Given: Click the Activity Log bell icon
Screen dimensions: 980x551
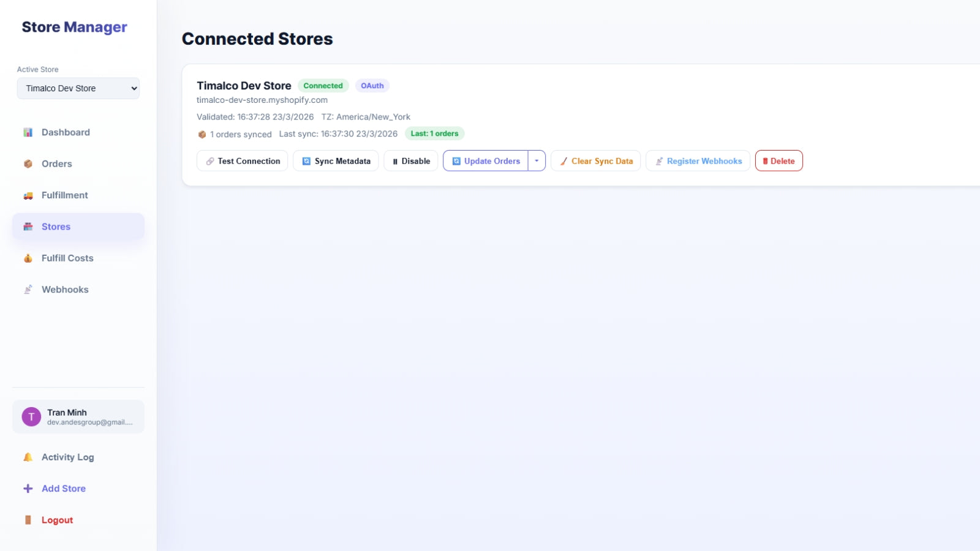Looking at the screenshot, I should point(28,457).
